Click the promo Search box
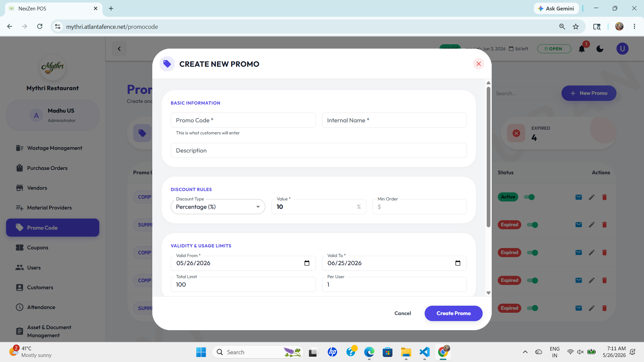Screen dimensions: 644x362 [523, 94]
